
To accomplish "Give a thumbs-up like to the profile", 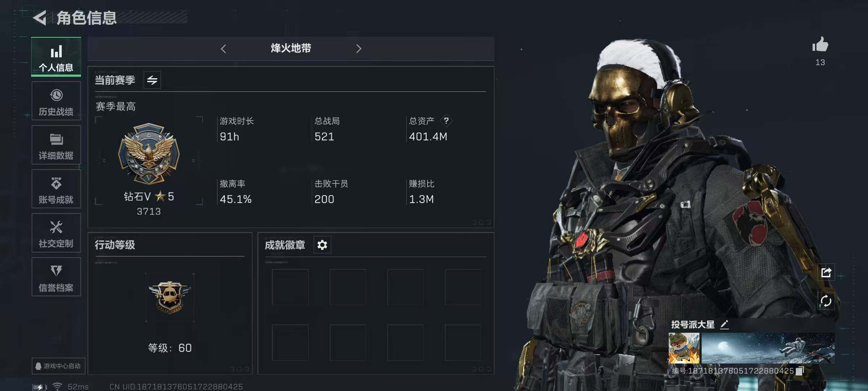I will (820, 45).
